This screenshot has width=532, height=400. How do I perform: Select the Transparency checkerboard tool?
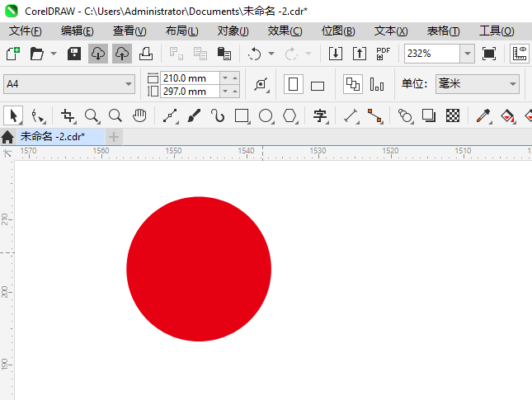[453, 115]
